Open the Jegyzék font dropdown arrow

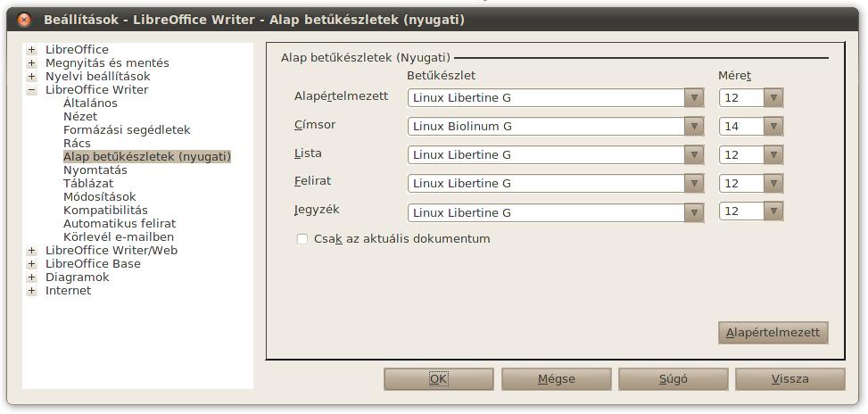tap(694, 212)
